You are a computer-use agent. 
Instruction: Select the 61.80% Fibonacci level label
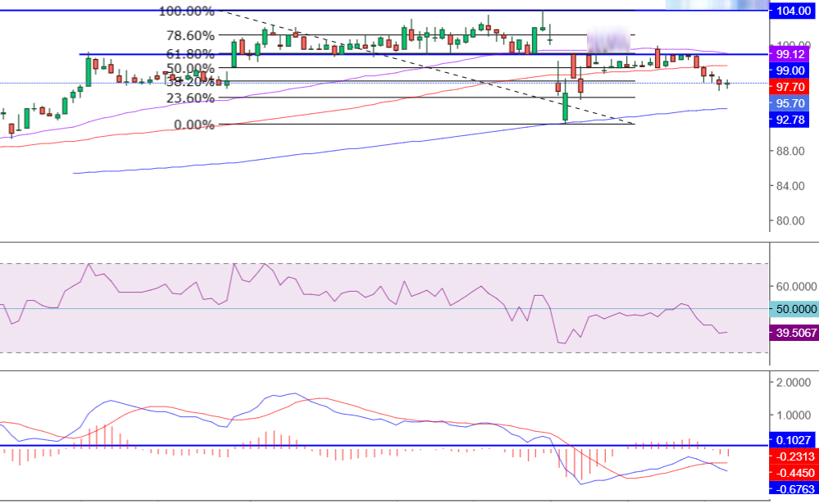190,54
